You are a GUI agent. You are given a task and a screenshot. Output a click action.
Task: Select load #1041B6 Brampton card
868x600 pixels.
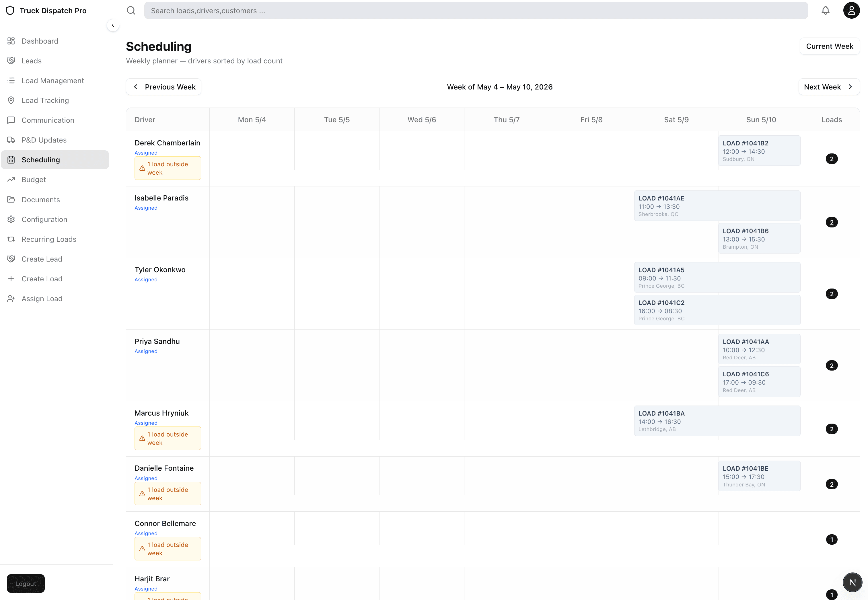click(x=759, y=238)
